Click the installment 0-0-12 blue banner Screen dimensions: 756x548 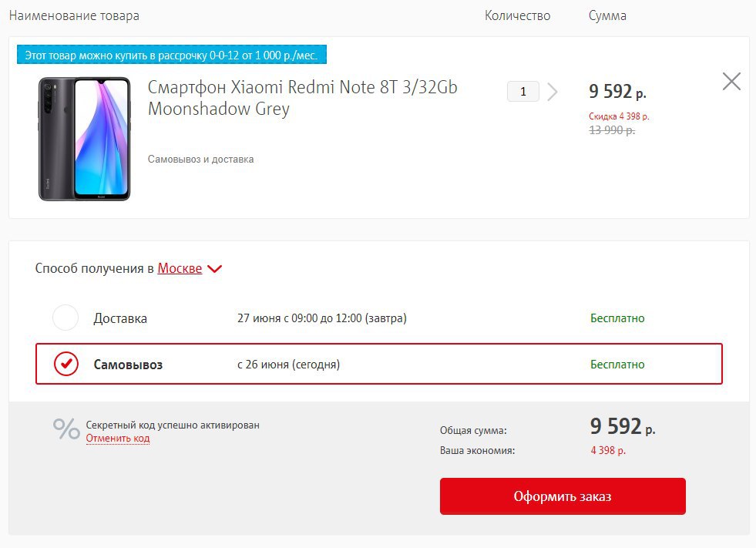tap(172, 55)
